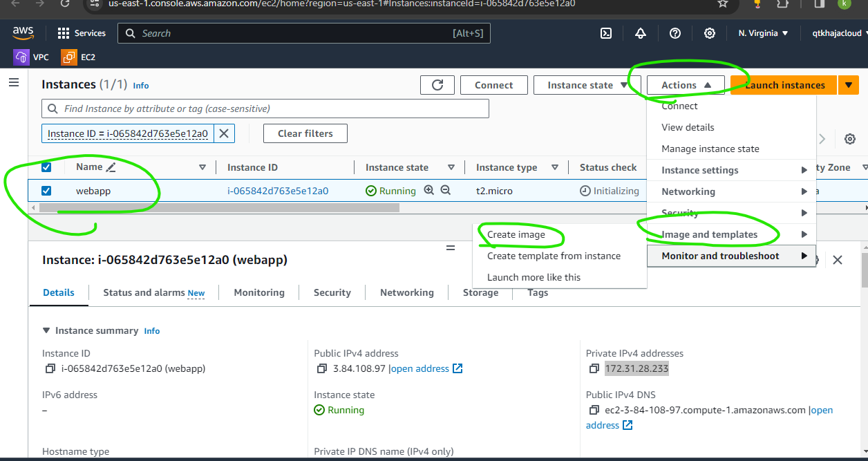Expand the Image and templates submenu
Image resolution: width=868 pixels, height=461 pixels.
(731, 234)
